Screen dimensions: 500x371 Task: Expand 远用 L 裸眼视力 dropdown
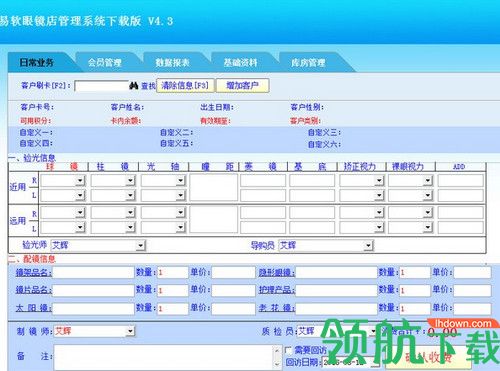click(x=428, y=227)
